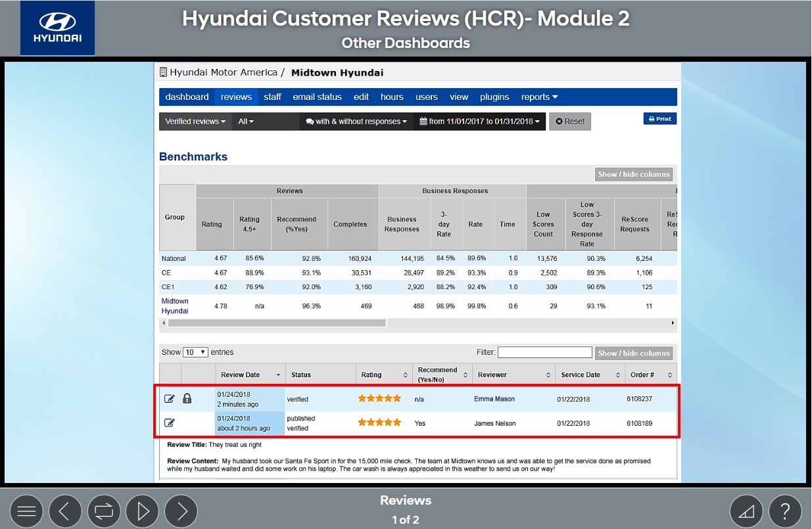Switch to the email status tab
Viewport: 812px width, 529px height.
(317, 97)
